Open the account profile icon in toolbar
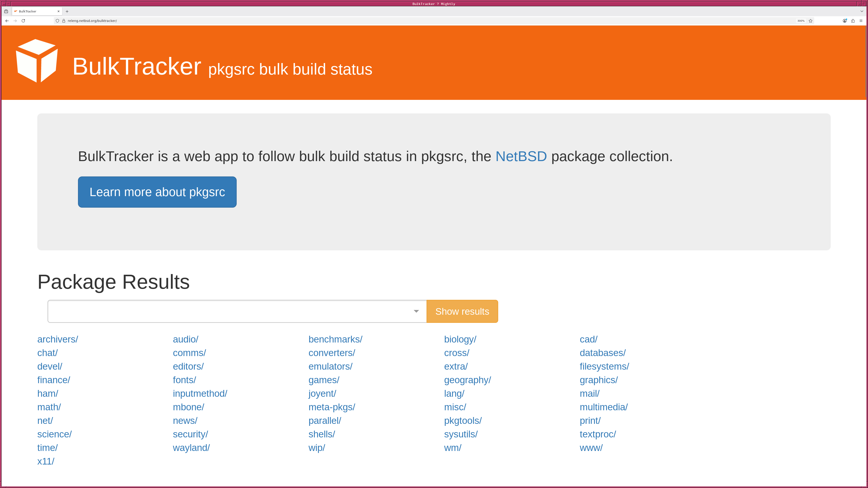 point(845,21)
